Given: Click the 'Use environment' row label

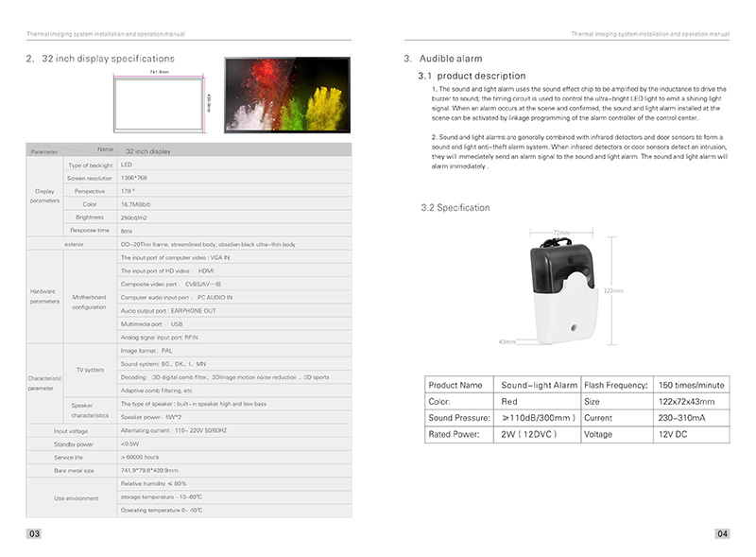Looking at the screenshot, I should pyautogui.click(x=77, y=498).
